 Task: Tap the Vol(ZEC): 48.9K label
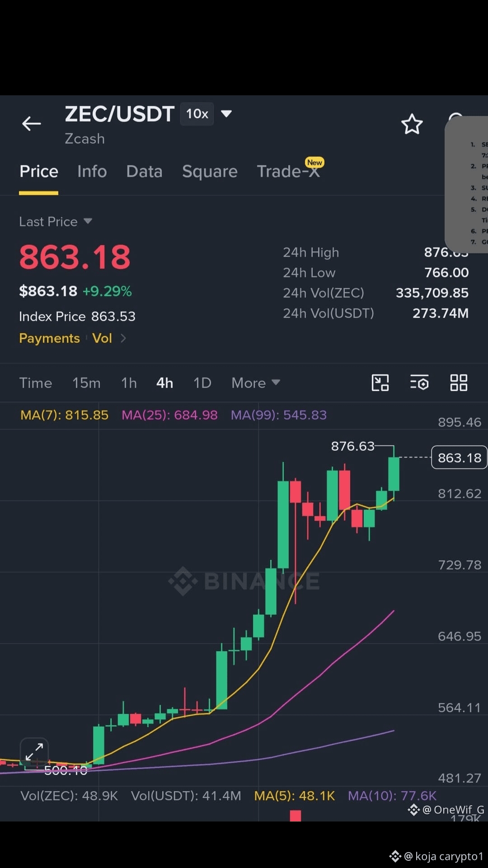pyautogui.click(x=69, y=796)
